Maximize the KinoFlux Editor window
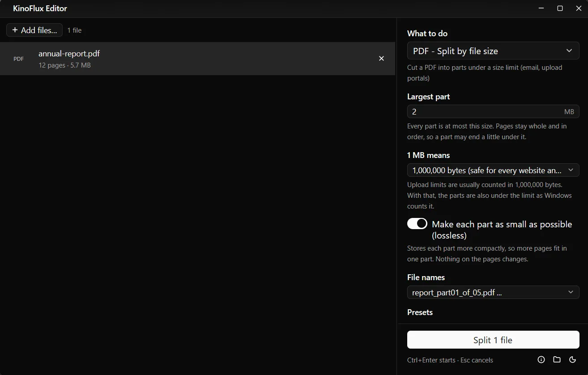 pos(560,9)
